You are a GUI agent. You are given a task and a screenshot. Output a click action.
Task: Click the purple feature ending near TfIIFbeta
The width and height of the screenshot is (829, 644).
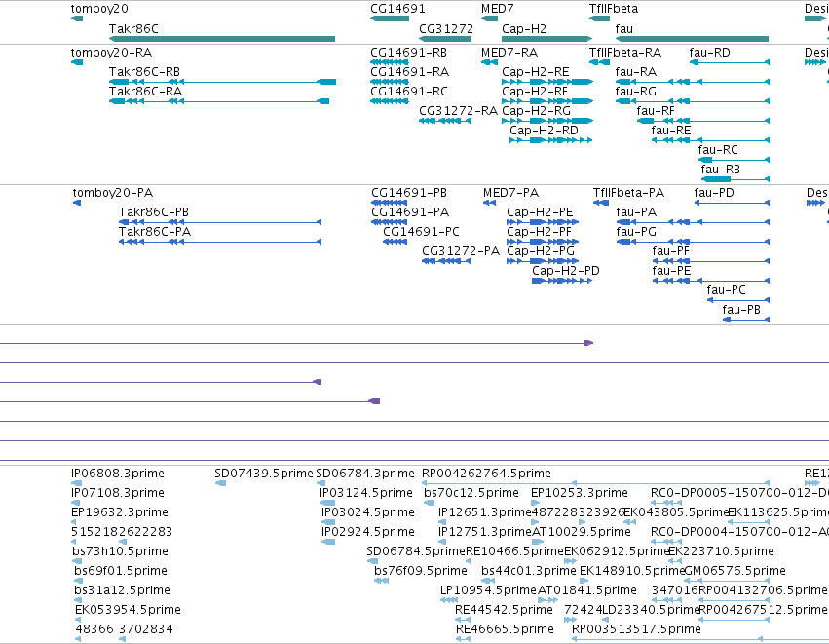[296, 343]
